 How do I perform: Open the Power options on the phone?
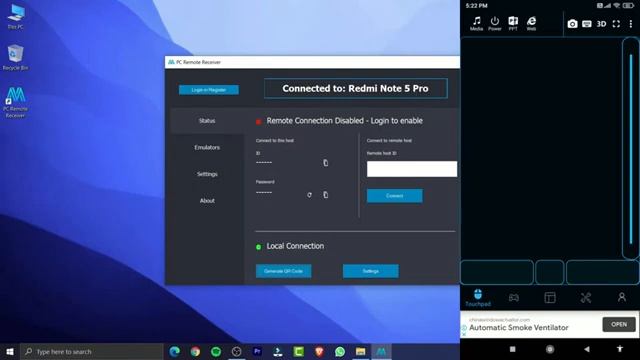[495, 24]
